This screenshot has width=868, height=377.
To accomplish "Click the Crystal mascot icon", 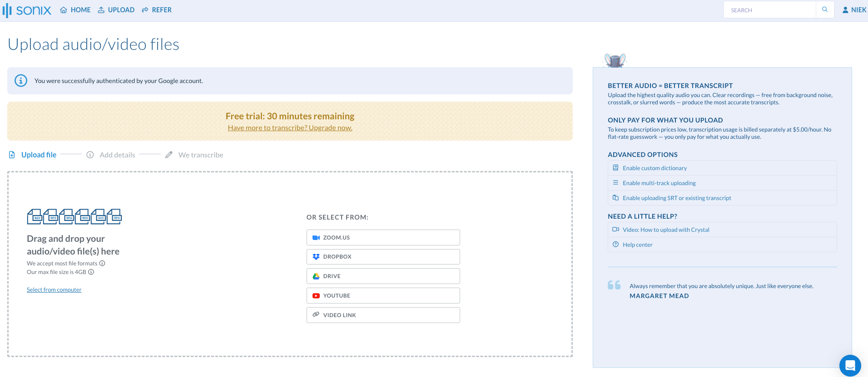I will click(615, 60).
